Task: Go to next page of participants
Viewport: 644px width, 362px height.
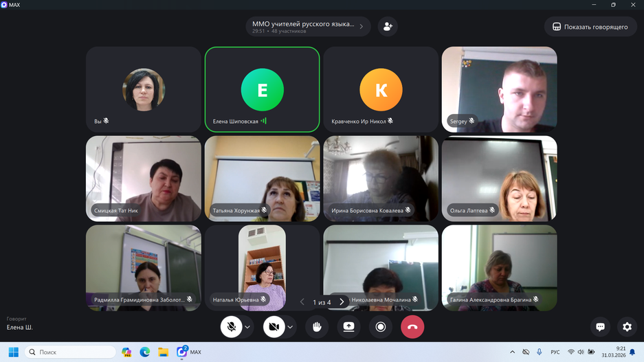Action: click(342, 302)
